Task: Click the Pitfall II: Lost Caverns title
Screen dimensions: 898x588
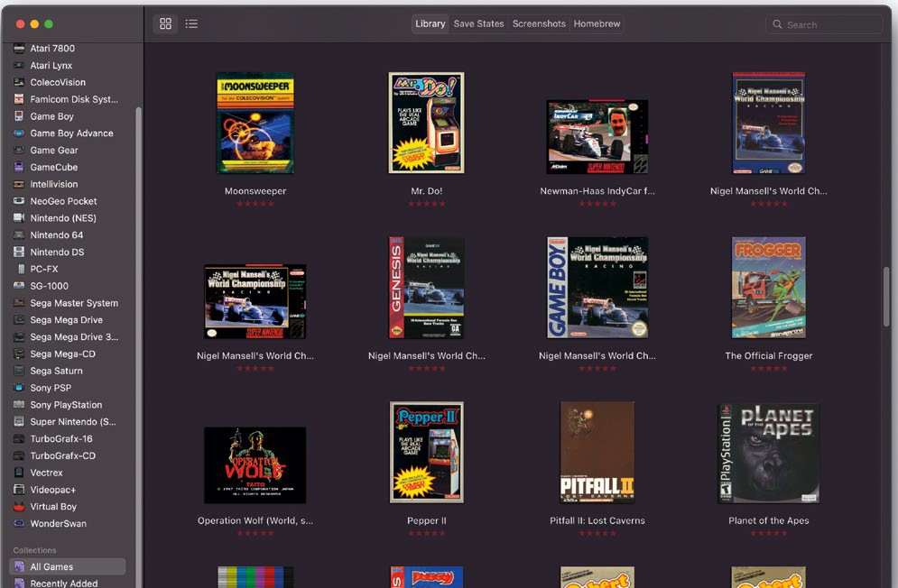Action: tap(597, 520)
